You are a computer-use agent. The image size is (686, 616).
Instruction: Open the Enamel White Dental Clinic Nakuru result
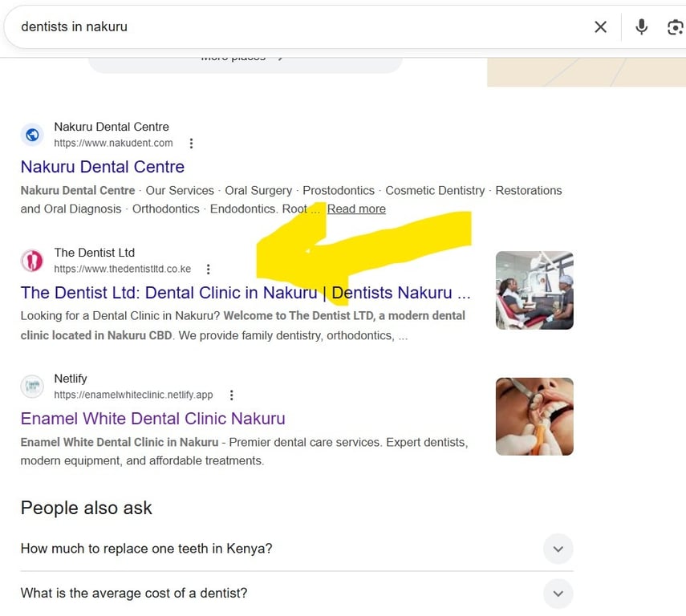tap(152, 419)
